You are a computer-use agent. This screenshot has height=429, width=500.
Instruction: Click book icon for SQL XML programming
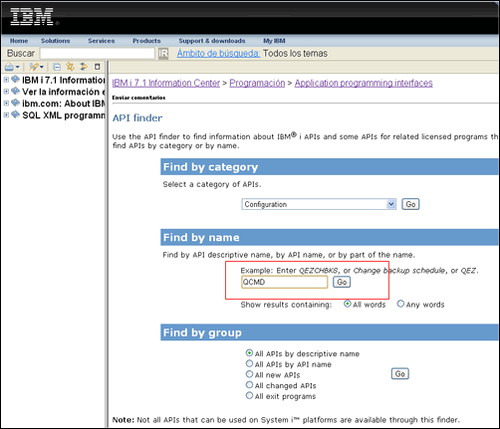tap(15, 115)
